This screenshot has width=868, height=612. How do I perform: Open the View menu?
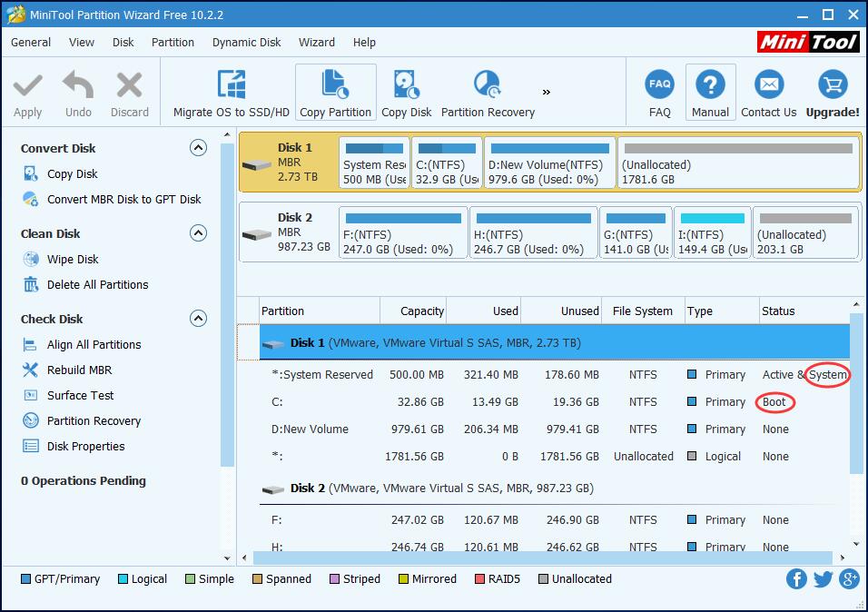(82, 42)
